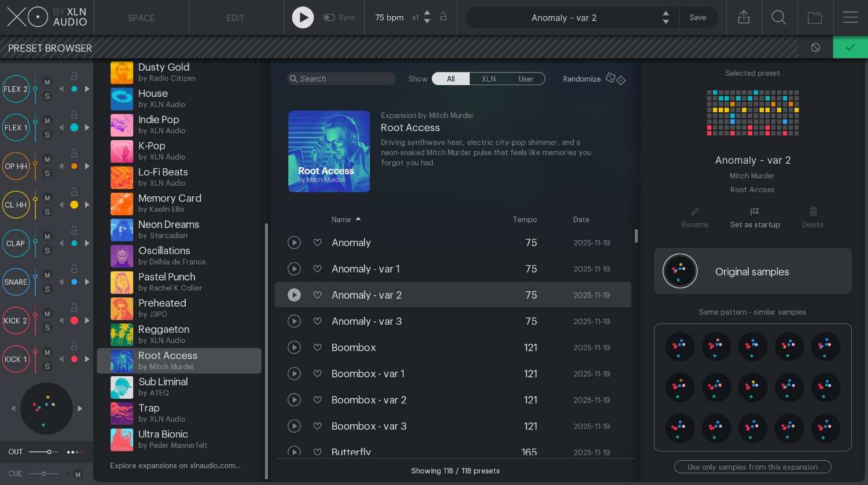Screen dimensions: 868x485
Task: Open Explore expansions on xlnaudio.com link
Action: coord(175,465)
